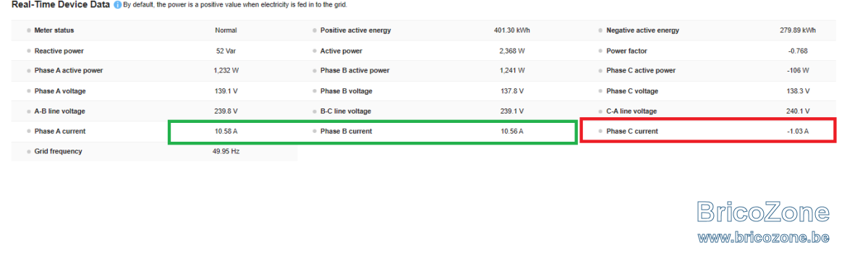The width and height of the screenshot is (868, 269).
Task: Click the 'Phase C voltage' label
Action: [632, 91]
